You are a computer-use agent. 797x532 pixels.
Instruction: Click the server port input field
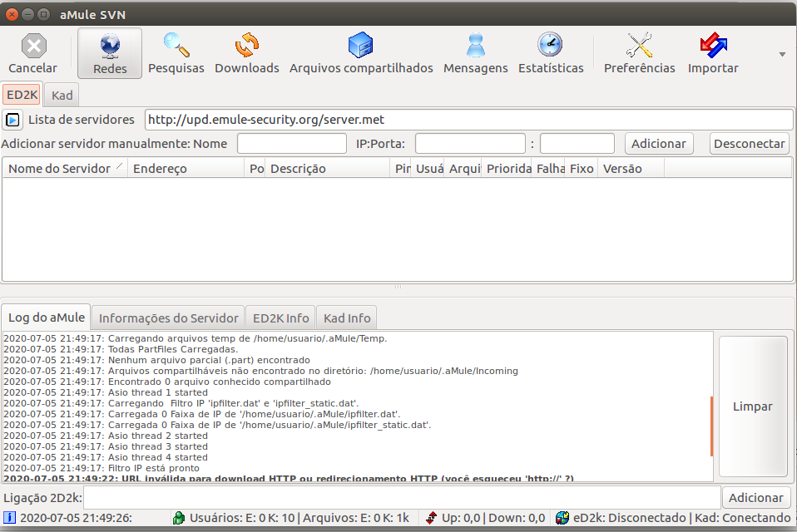pyautogui.click(x=577, y=144)
